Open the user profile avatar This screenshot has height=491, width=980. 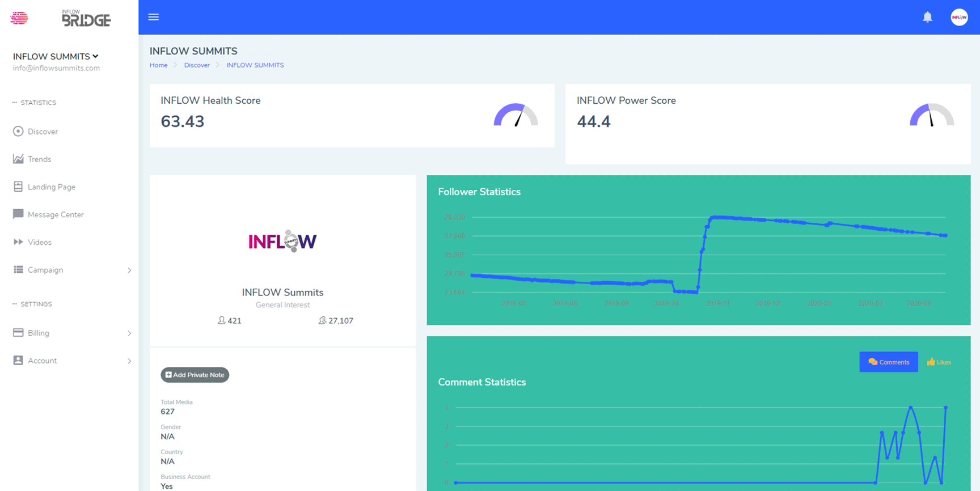[x=959, y=17]
